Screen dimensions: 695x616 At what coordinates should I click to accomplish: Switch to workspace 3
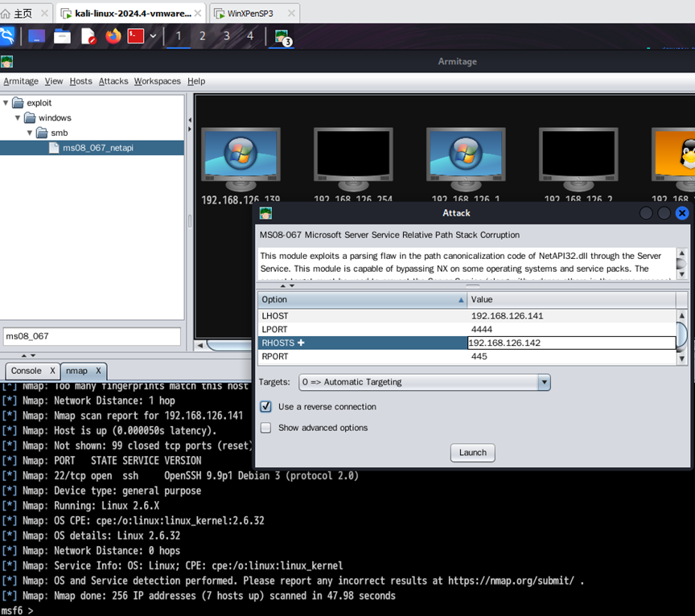(x=227, y=36)
